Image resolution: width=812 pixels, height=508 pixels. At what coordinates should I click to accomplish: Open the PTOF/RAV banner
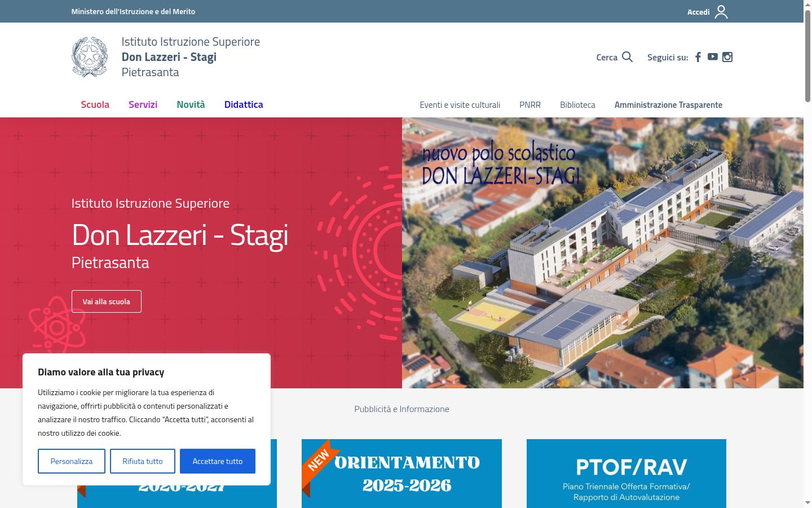[626, 474]
